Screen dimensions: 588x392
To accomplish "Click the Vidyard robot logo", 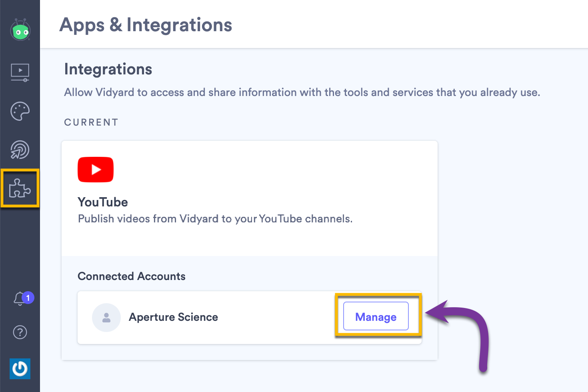I will (x=20, y=30).
